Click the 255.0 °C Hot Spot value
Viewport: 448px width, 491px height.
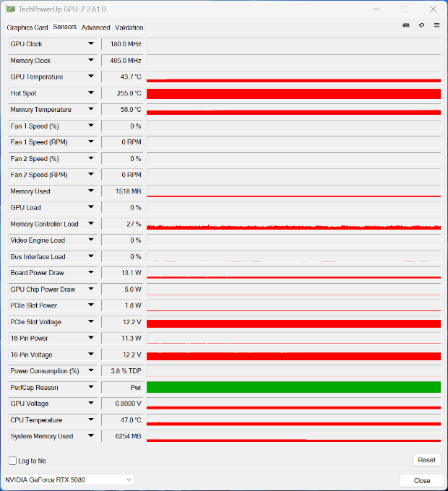click(x=122, y=93)
